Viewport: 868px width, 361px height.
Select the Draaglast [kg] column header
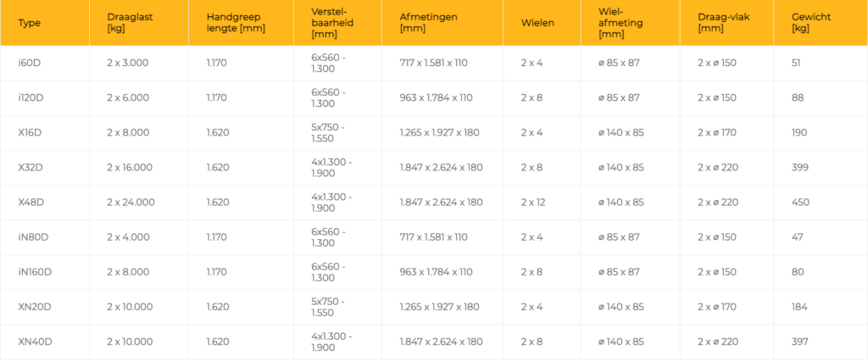click(139, 23)
